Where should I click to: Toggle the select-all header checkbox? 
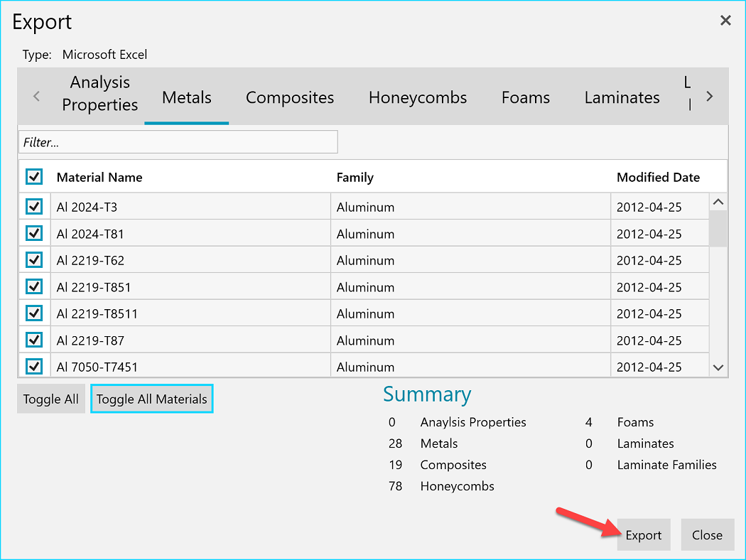click(34, 176)
